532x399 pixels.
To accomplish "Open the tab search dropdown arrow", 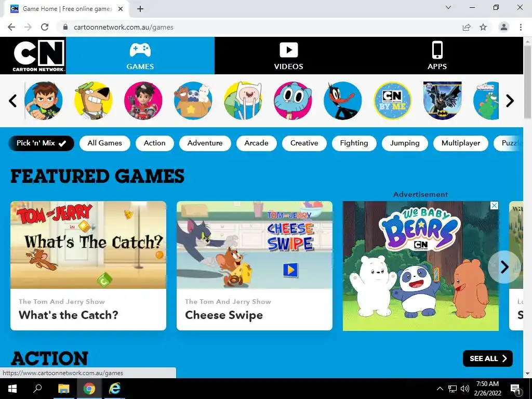I will (448, 7).
